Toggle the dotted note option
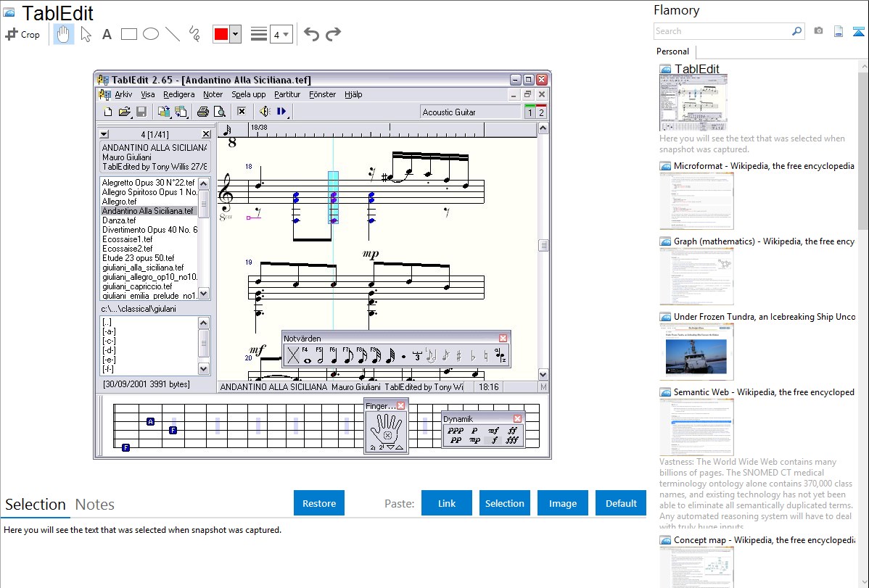This screenshot has height=588, width=869. (403, 356)
